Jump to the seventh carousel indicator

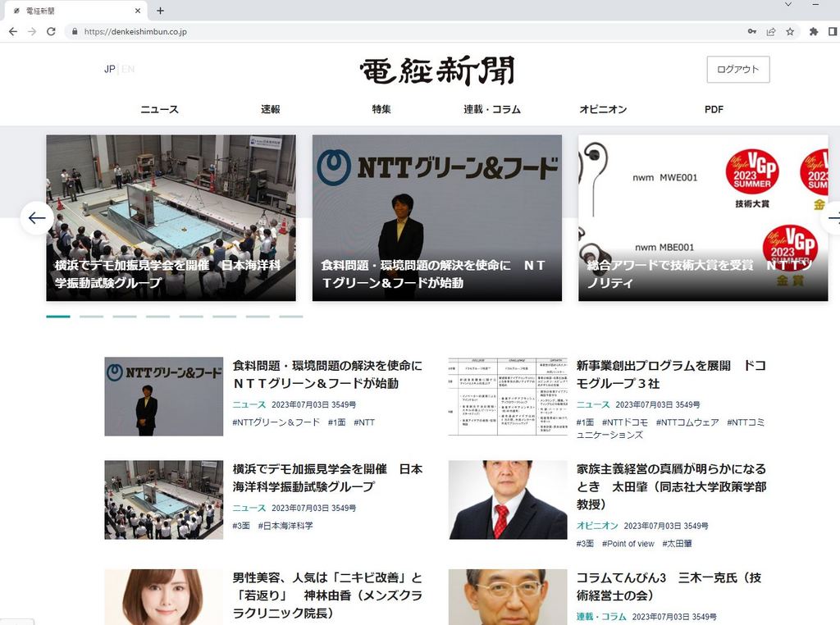point(258,317)
